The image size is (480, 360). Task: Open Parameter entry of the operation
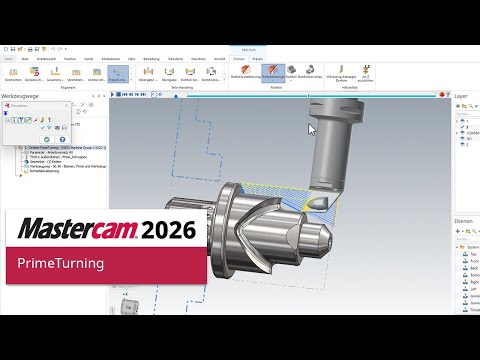[x=51, y=152]
